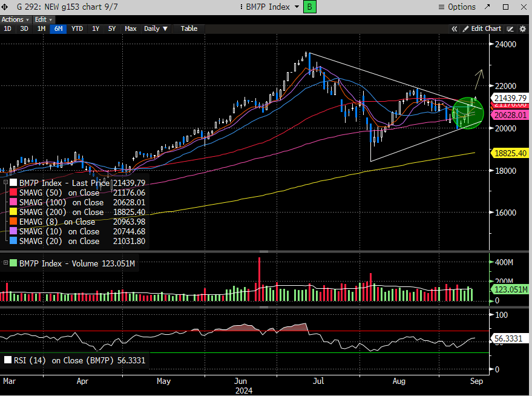Image resolution: width=532 pixels, height=396 pixels.
Task: Click the green B button beside BM7P Index
Action: point(309,7)
